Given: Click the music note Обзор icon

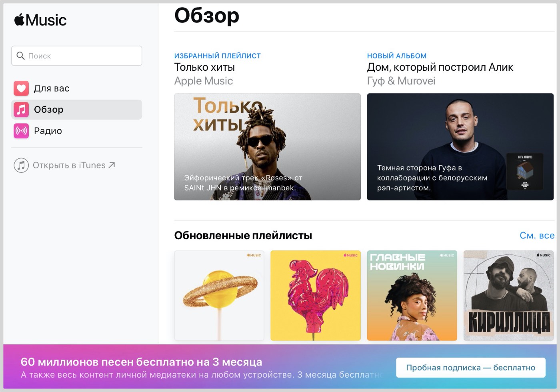Looking at the screenshot, I should point(21,110).
